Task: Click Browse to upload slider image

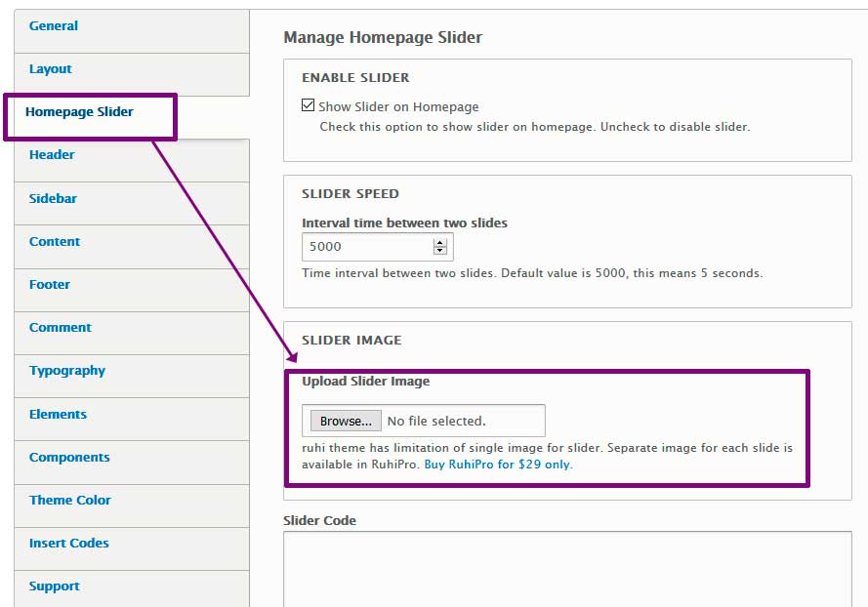Action: (x=346, y=422)
